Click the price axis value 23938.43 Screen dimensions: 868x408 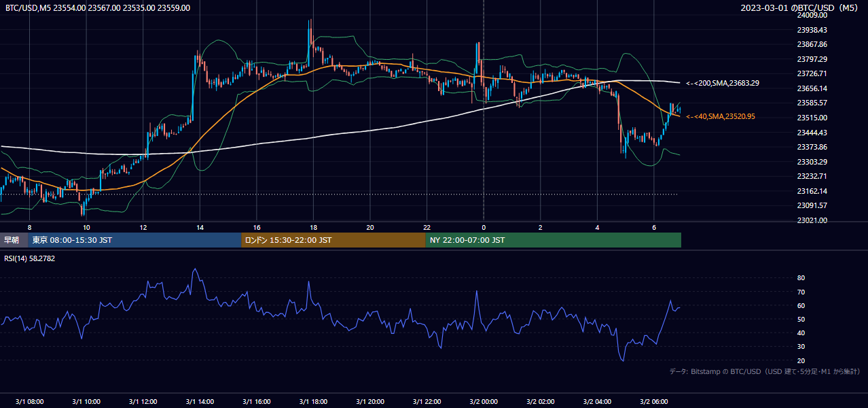[812, 30]
